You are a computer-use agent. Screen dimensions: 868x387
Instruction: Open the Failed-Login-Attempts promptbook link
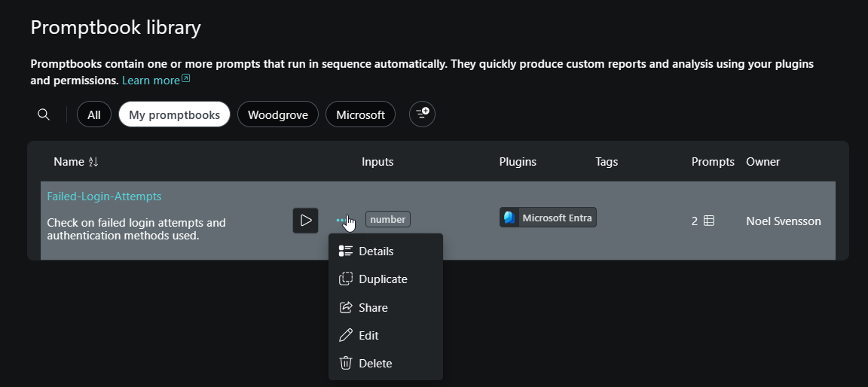coord(104,196)
